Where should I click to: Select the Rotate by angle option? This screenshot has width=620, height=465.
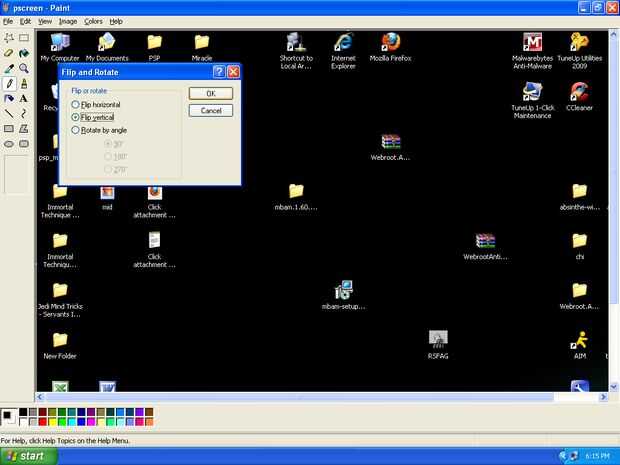(x=99, y=130)
